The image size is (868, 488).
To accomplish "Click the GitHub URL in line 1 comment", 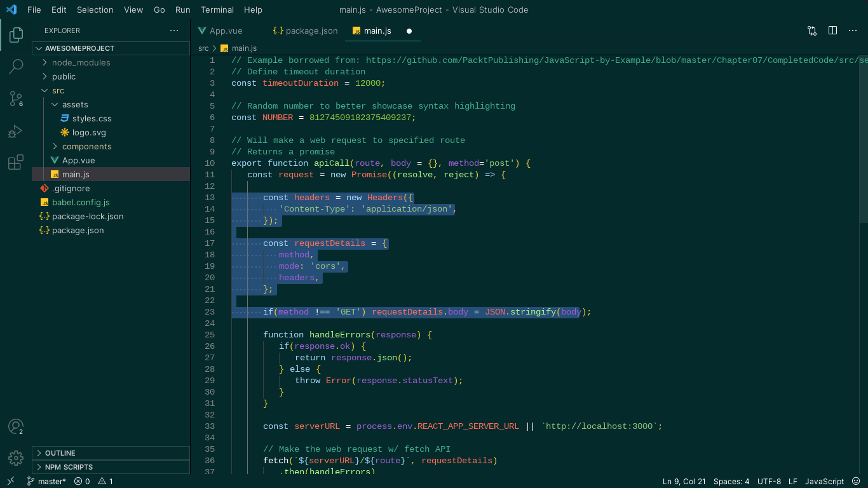I will [616, 60].
